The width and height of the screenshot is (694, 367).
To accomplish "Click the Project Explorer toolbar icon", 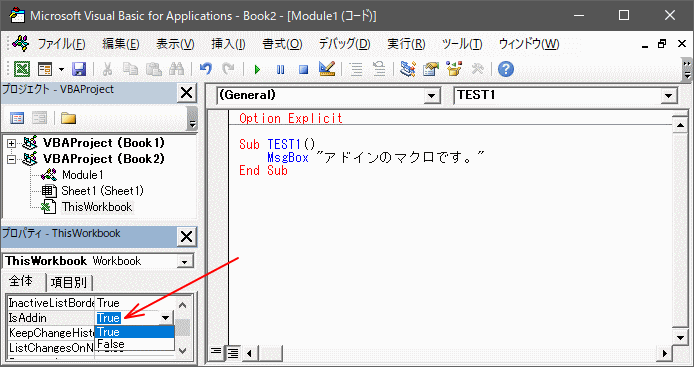I will pyautogui.click(x=408, y=69).
